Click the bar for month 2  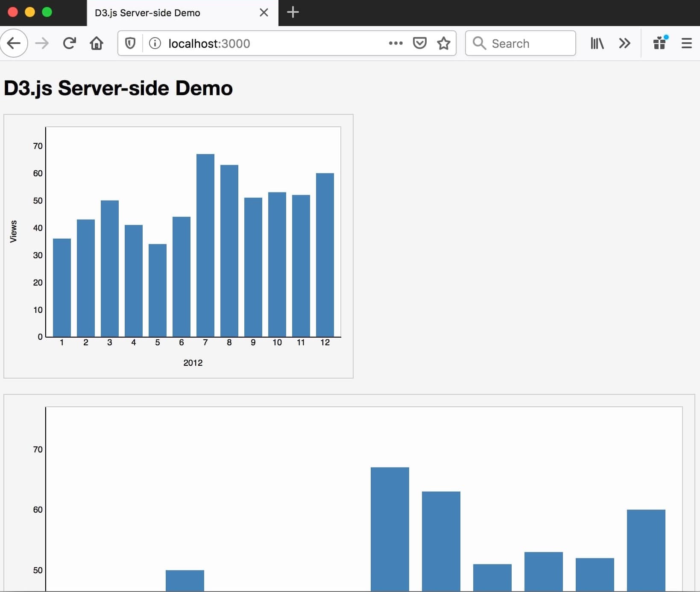(x=86, y=278)
